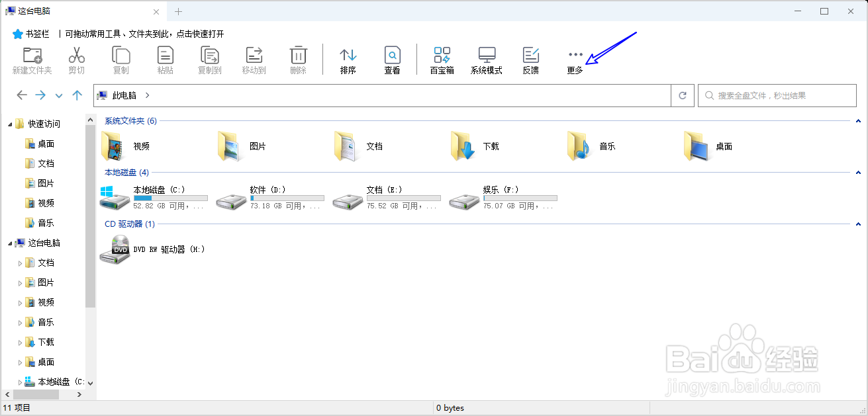
Task: Open recent locations dropdown arrow
Action: point(59,96)
